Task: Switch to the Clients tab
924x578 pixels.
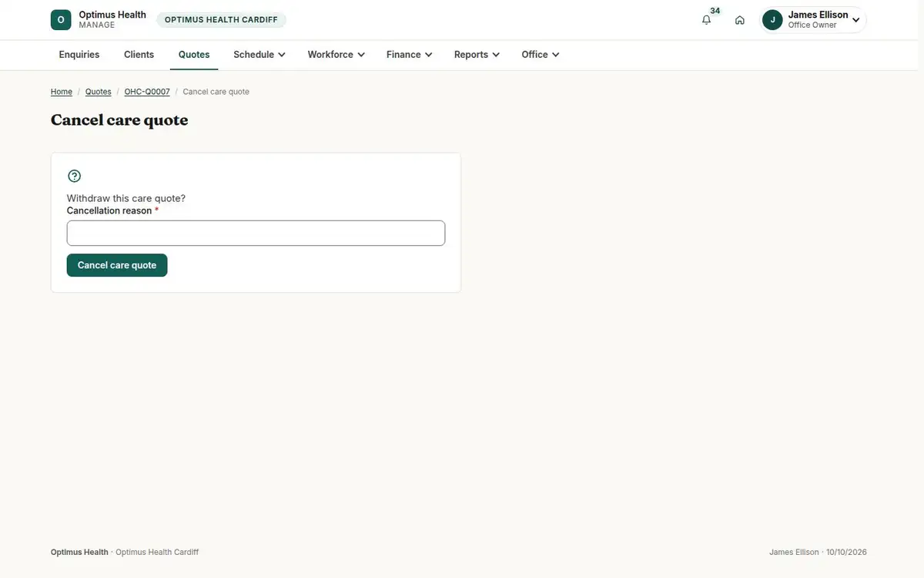Action: click(139, 55)
